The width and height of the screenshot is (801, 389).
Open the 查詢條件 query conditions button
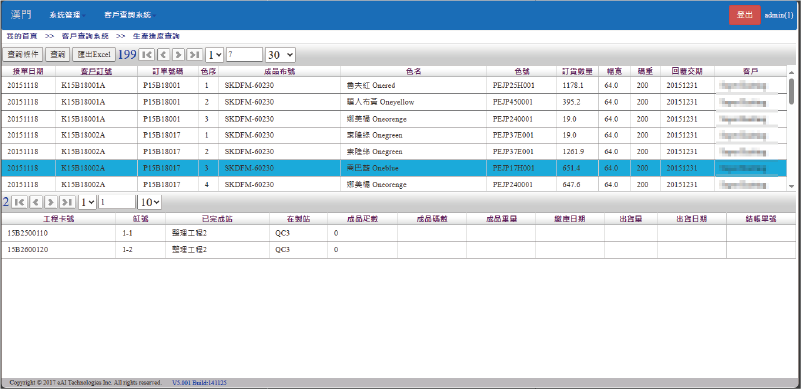pyautogui.click(x=23, y=54)
